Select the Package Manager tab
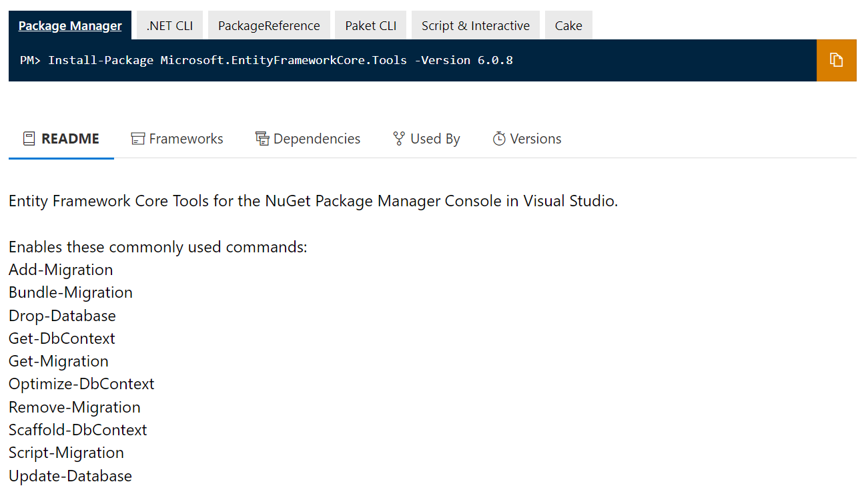Screen dimensions: 868x496 coord(70,25)
